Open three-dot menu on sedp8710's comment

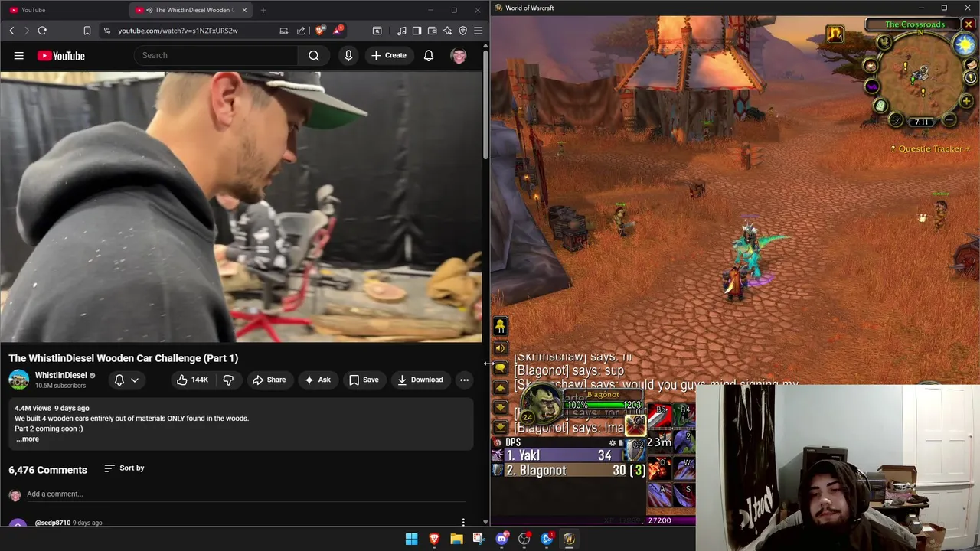(462, 522)
